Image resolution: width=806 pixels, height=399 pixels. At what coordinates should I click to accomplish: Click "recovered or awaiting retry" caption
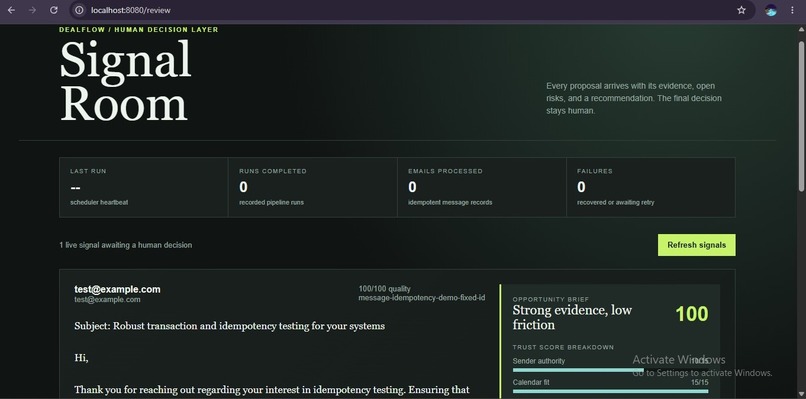click(616, 203)
